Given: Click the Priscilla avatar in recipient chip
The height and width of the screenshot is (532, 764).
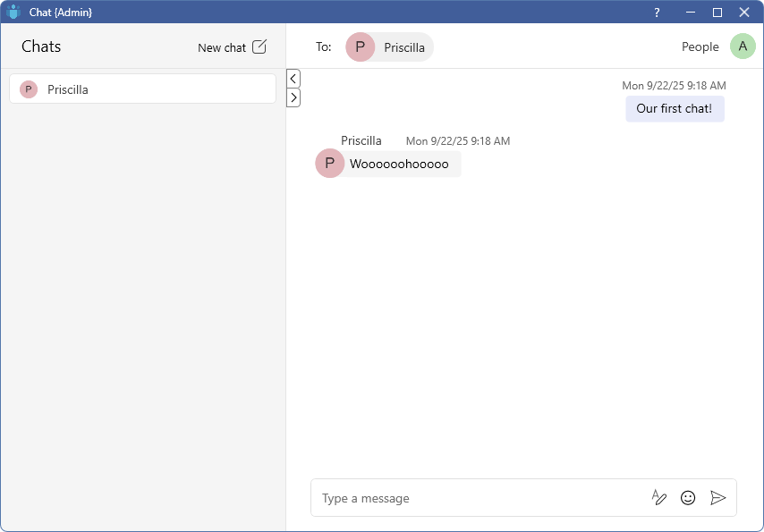Looking at the screenshot, I should click(361, 47).
